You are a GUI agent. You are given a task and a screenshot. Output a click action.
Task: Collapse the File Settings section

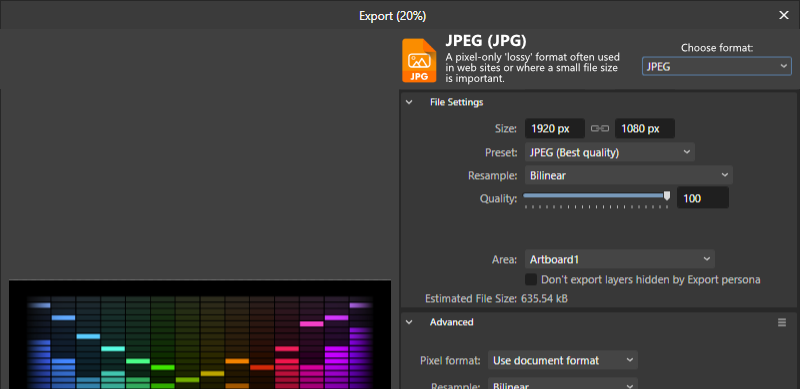(x=409, y=102)
